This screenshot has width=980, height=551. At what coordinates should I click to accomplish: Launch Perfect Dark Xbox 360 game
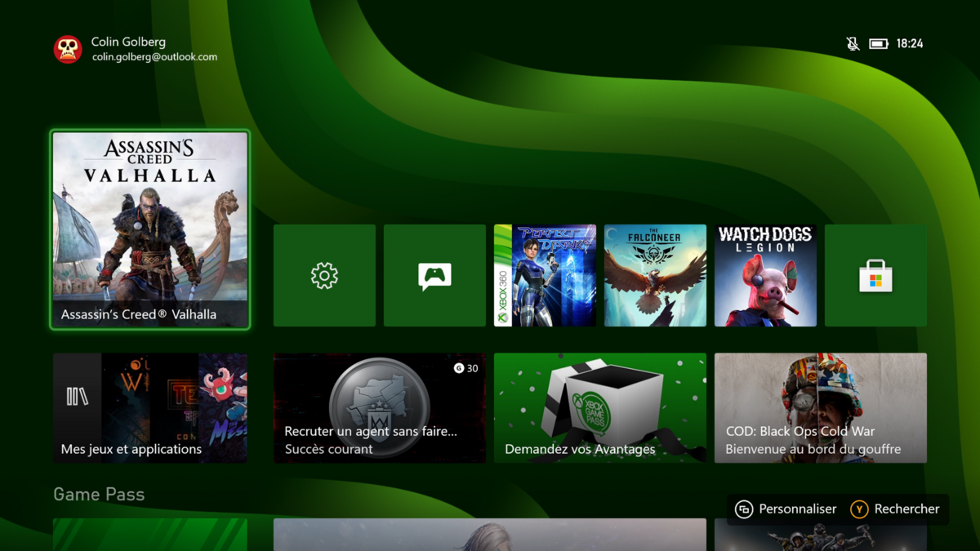pyautogui.click(x=545, y=276)
